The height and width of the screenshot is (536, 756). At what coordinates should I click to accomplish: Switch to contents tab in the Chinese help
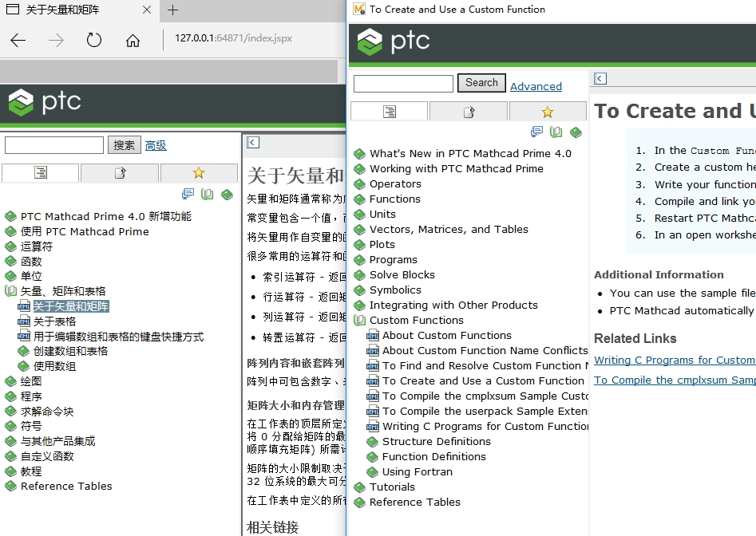[x=41, y=172]
